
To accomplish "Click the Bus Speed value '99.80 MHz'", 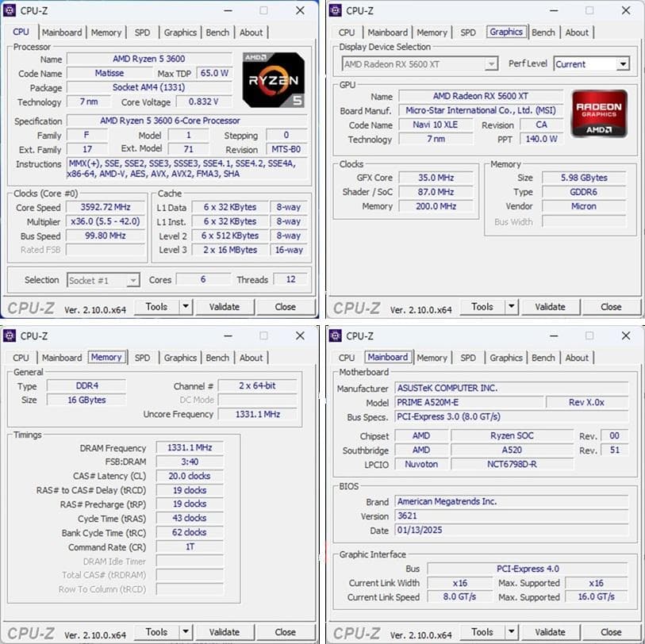I will pos(106,236).
